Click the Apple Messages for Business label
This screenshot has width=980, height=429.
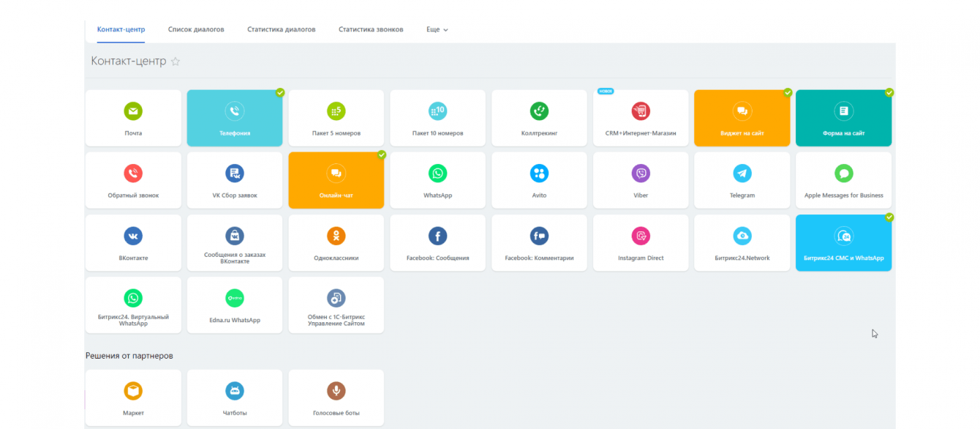pos(844,195)
